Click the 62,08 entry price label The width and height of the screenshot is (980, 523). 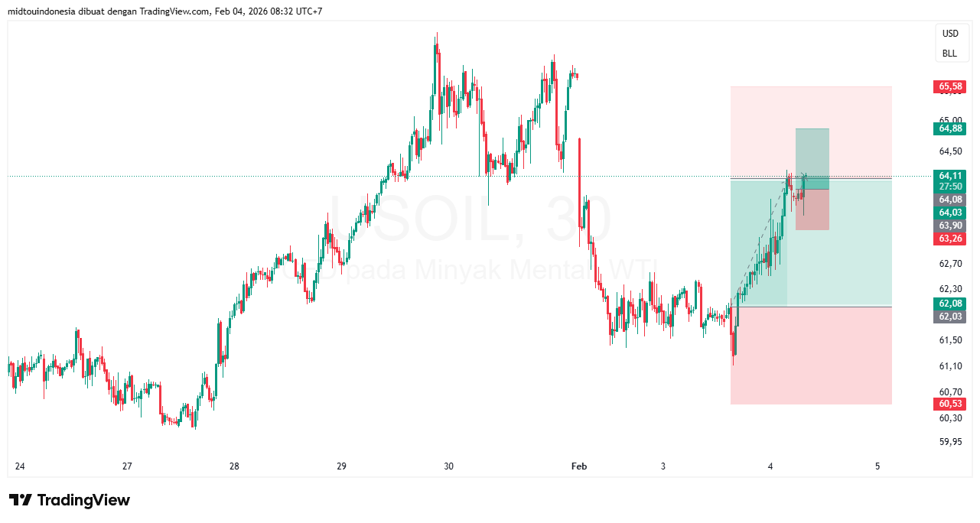(x=951, y=304)
